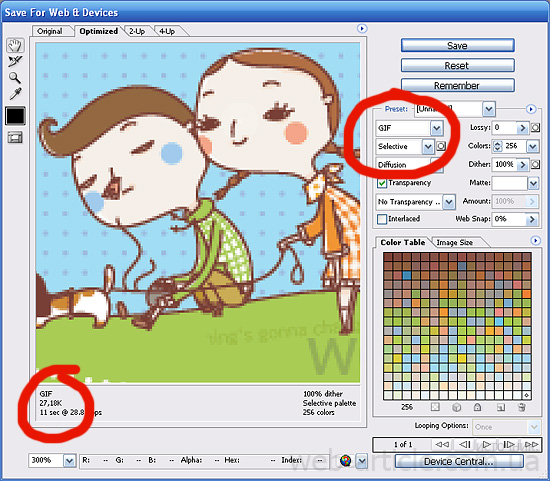550x481 pixels.
Task: Open the Colors count dropdown arrow
Action: [x=532, y=146]
